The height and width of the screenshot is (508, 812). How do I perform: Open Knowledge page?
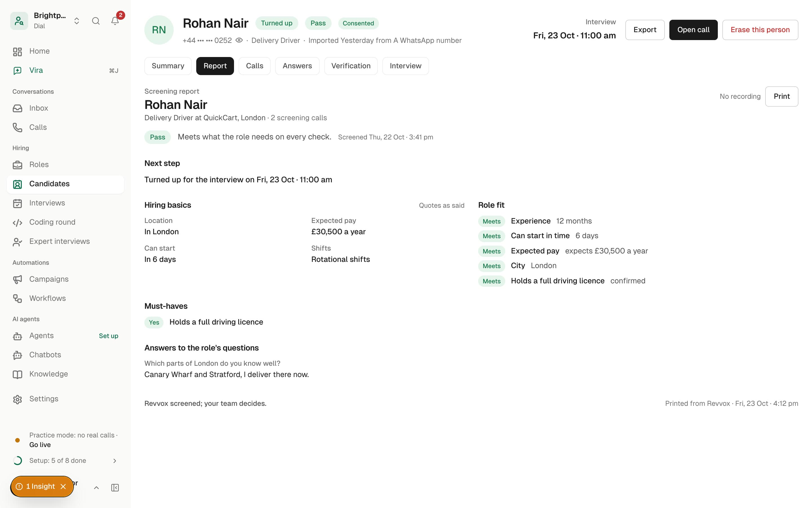click(65, 374)
